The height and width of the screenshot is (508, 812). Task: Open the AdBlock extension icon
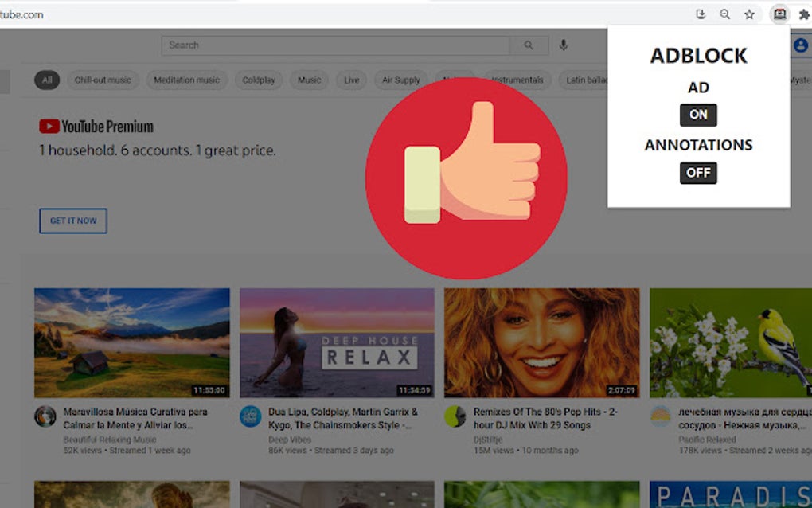(x=780, y=14)
